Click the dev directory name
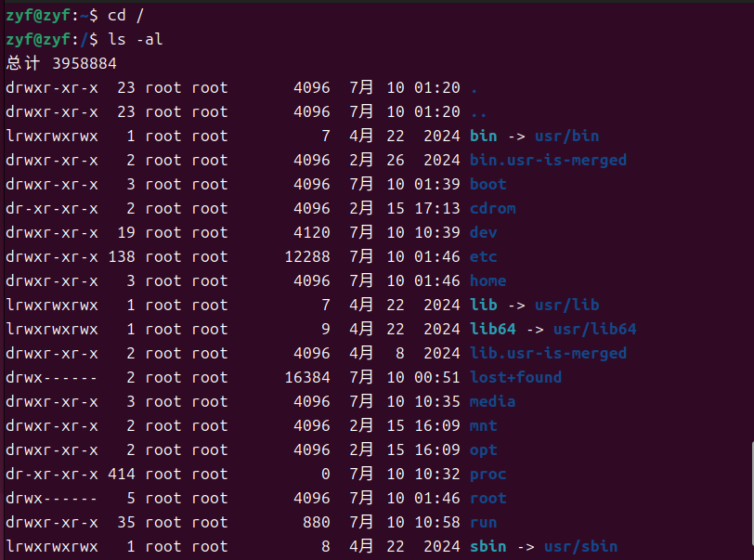 tap(483, 232)
